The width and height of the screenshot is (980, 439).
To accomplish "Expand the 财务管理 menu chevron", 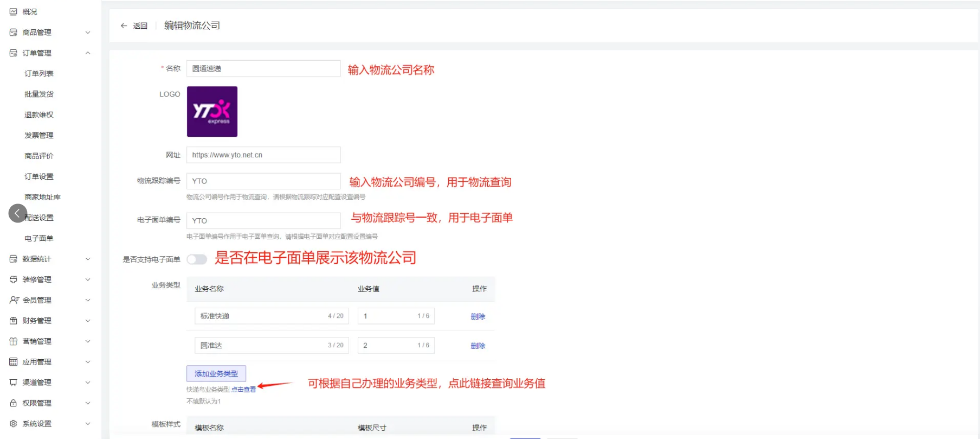I will (x=88, y=321).
